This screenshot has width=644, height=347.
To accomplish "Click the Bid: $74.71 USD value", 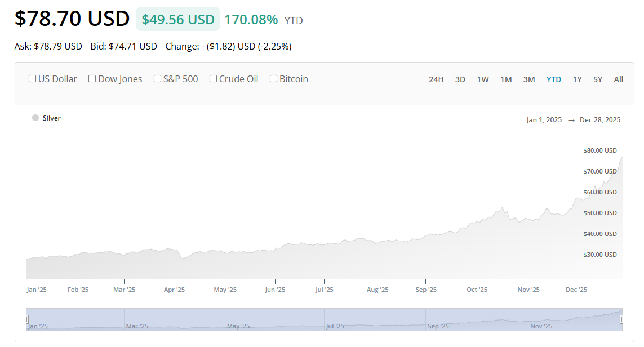I will (123, 46).
